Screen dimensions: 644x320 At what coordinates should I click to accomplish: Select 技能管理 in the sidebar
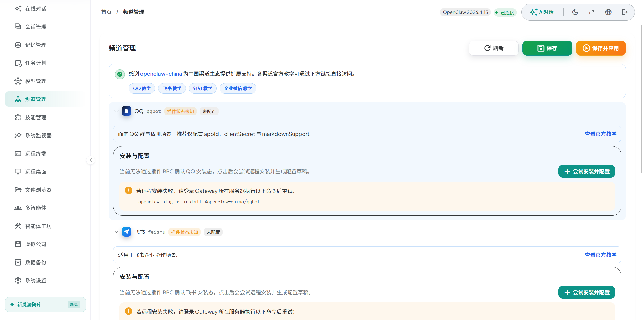[x=36, y=117]
